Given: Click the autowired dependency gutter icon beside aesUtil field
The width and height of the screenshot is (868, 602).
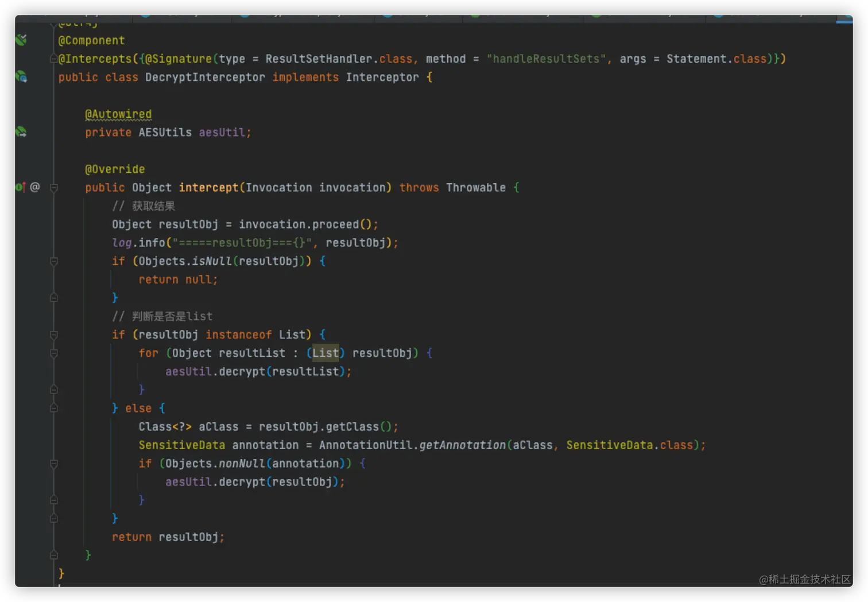Looking at the screenshot, I should [21, 132].
